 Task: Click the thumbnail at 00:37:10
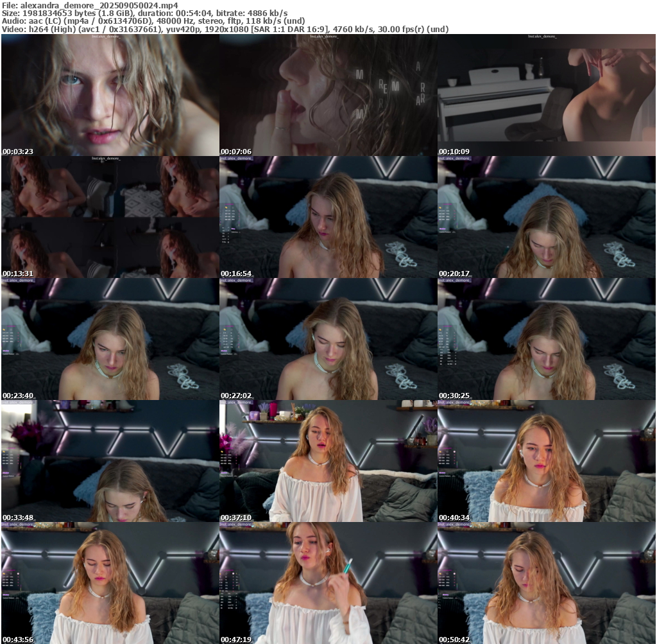tap(328, 461)
